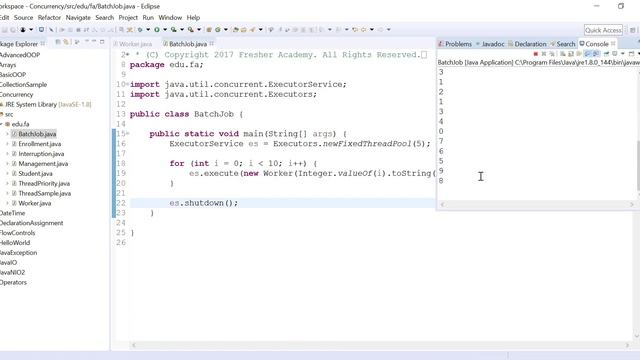Run the program with the green Run icon
The width and height of the screenshot is (640, 360).
tap(157, 29)
